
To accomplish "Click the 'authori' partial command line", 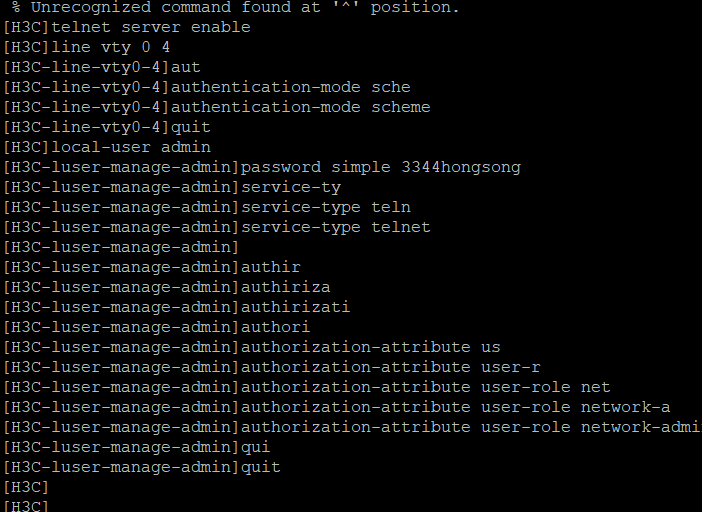I will (x=275, y=327).
